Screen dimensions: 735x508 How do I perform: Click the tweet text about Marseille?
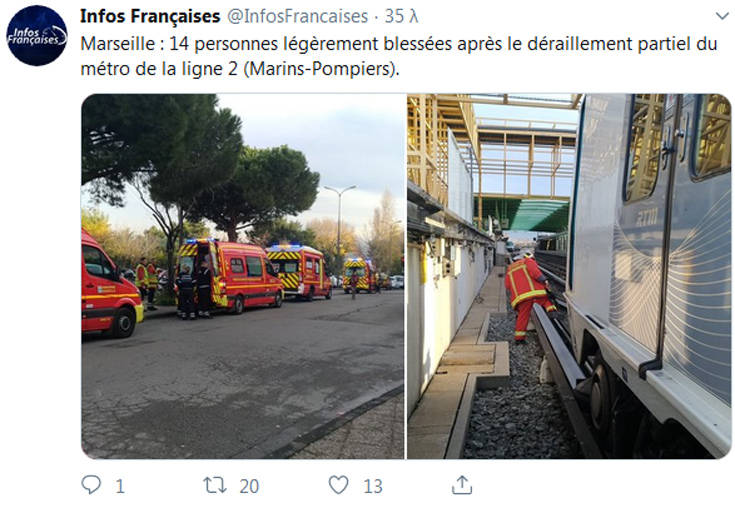tap(399, 56)
